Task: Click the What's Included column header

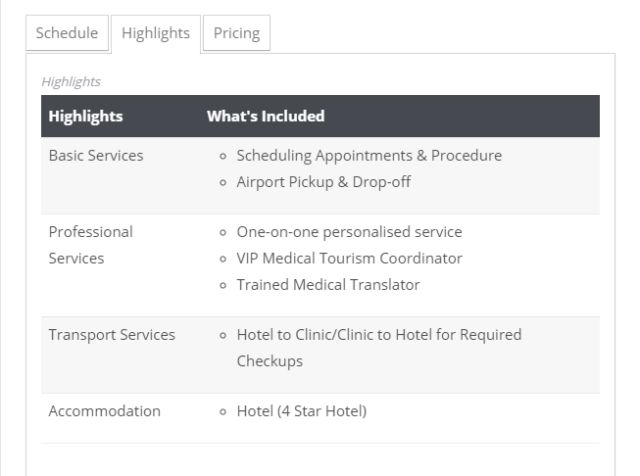Action: (266, 116)
